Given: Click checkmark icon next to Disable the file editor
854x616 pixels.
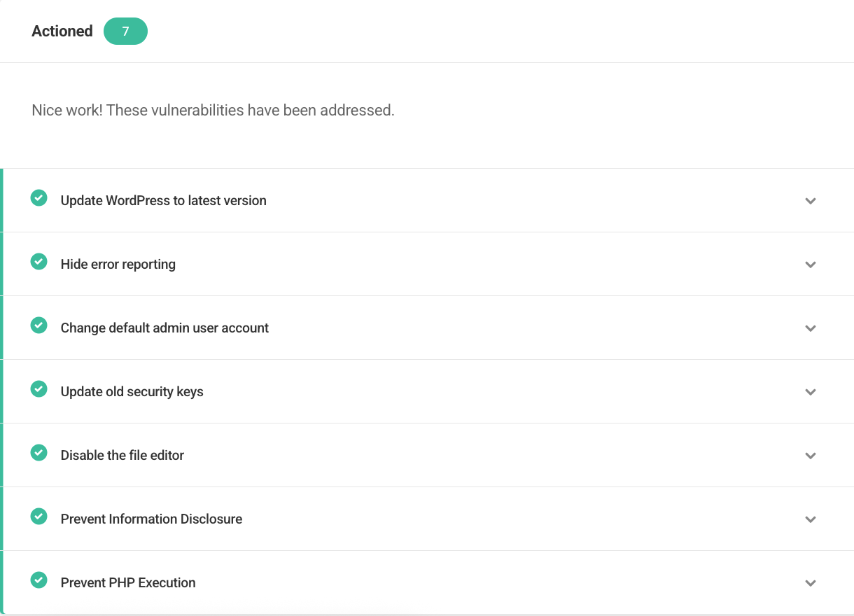Looking at the screenshot, I should pyautogui.click(x=39, y=453).
